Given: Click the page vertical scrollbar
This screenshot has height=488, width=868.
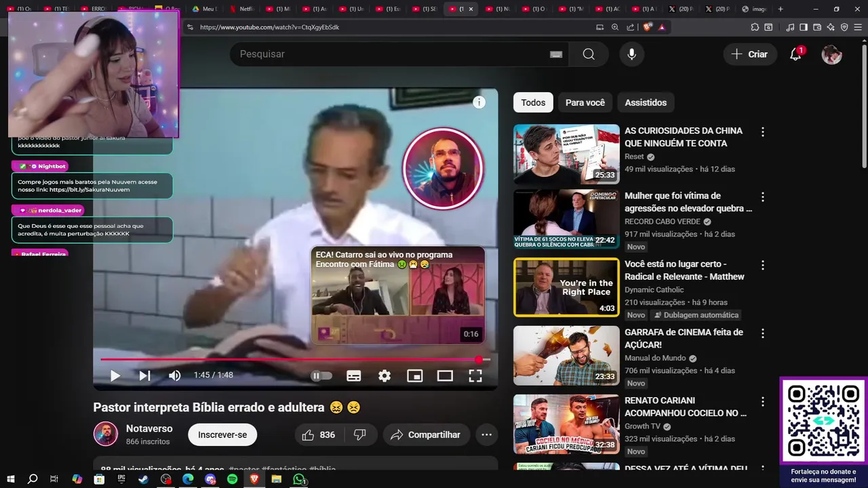Looking at the screenshot, I should pyautogui.click(x=864, y=105).
